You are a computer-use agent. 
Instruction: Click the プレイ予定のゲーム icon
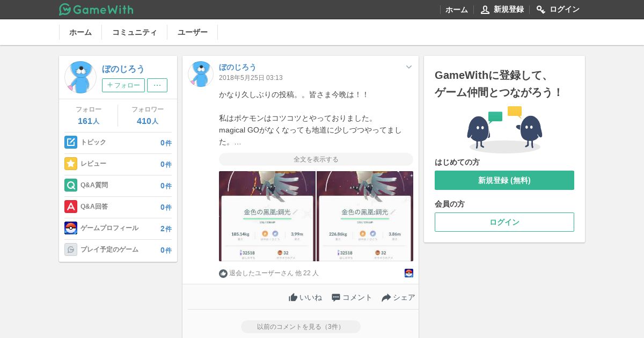71,249
